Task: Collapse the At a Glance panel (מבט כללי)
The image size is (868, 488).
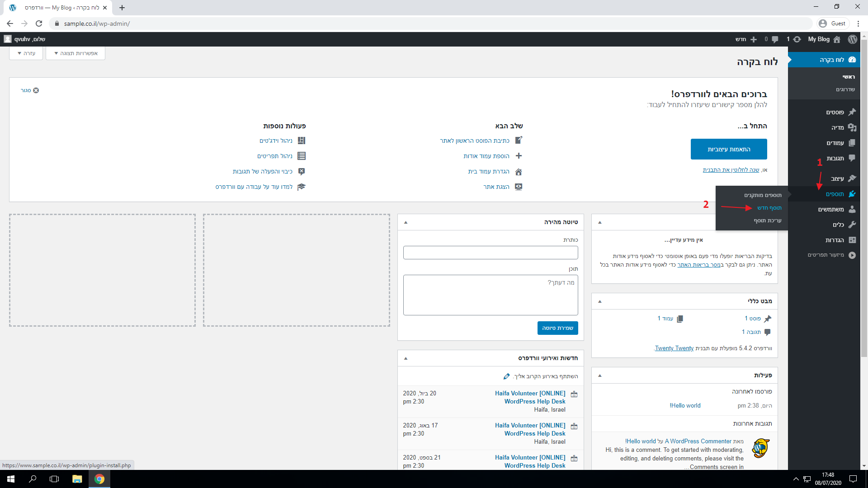Action: click(x=600, y=301)
